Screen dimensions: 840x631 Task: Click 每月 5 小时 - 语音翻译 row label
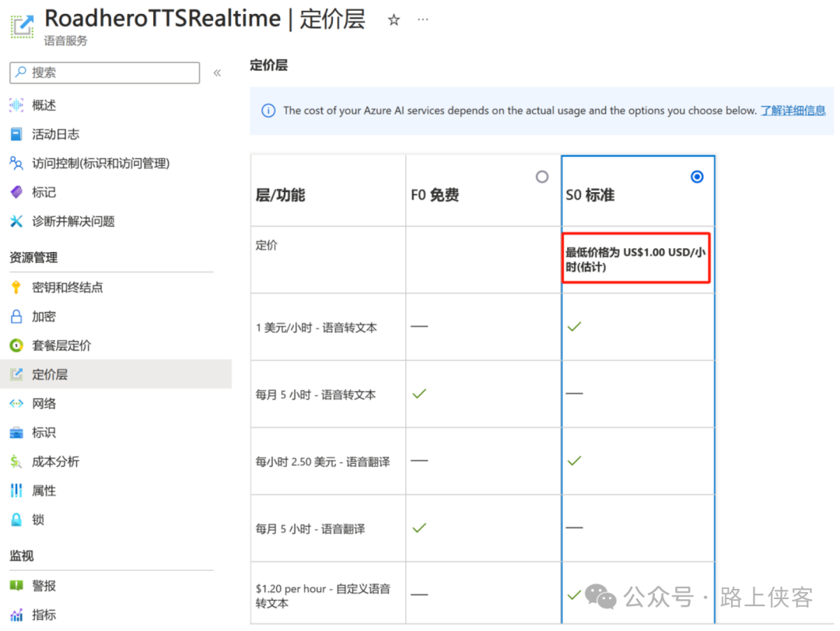[x=310, y=529]
